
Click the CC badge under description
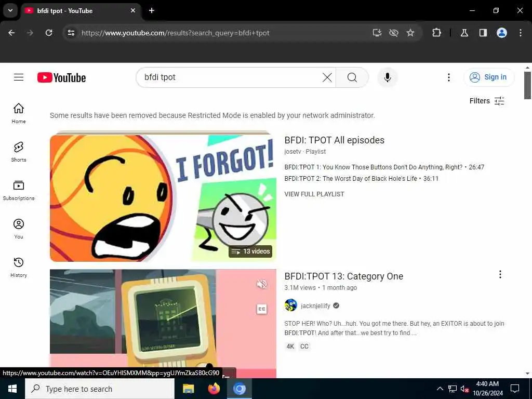pyautogui.click(x=304, y=347)
